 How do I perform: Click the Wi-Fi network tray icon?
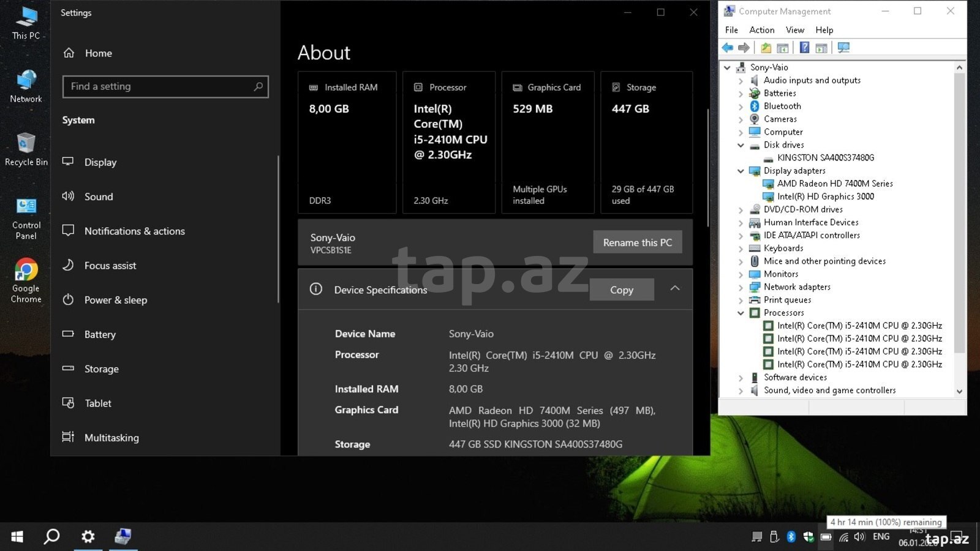coord(843,537)
